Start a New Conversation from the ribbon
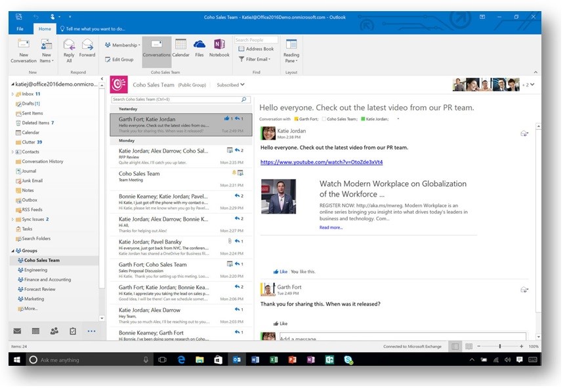 point(24,50)
